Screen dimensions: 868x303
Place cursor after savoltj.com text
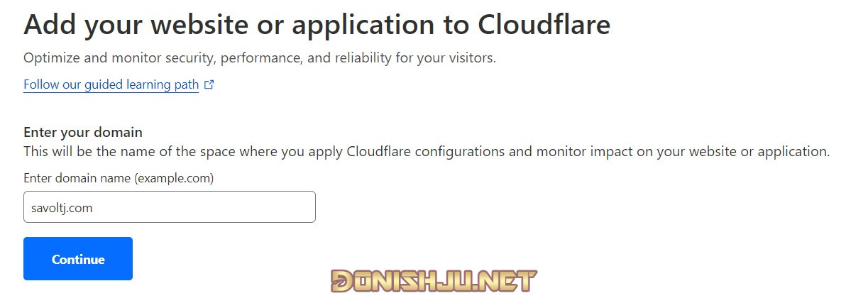pyautogui.click(x=94, y=208)
